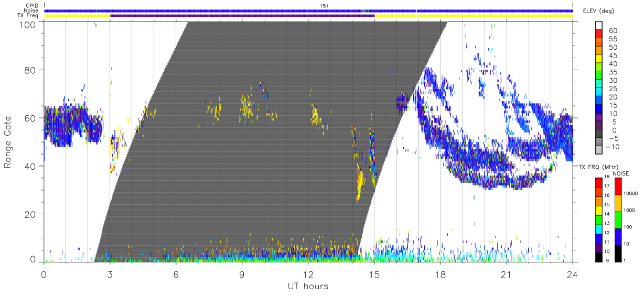Image resolution: width=644 pixels, height=297 pixels.
Task: Click the CPID label at top left
Action: 32,5
